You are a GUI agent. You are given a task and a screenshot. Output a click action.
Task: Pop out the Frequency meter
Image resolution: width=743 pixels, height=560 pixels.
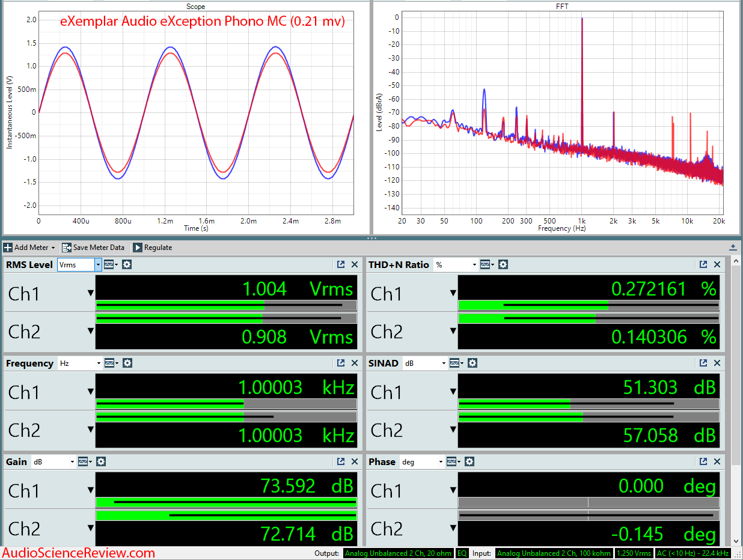pos(341,363)
